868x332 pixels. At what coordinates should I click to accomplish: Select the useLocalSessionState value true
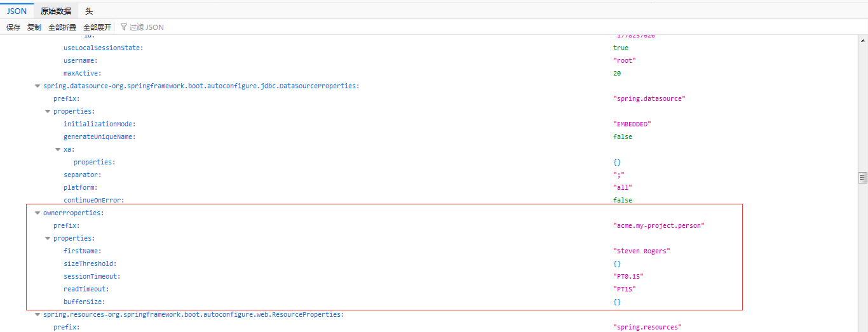pos(621,48)
